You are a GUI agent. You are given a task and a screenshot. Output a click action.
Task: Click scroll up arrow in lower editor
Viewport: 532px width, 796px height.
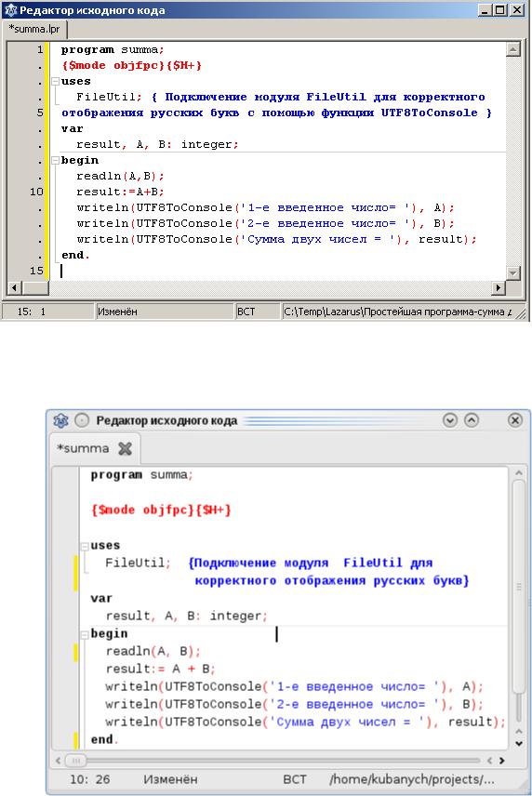pos(518,473)
